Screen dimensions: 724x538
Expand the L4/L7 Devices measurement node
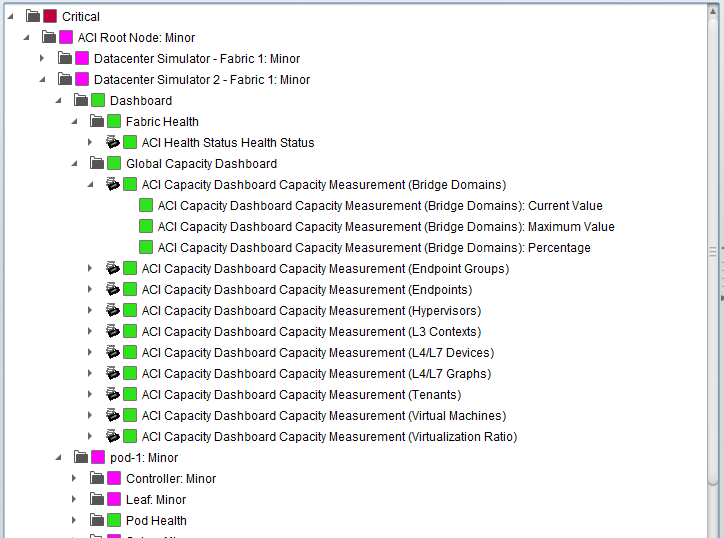[90, 352]
